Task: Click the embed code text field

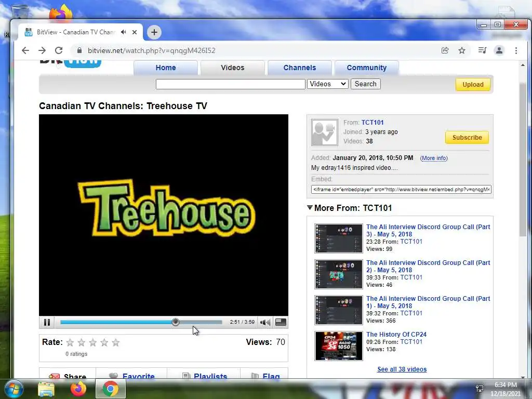Action: (401, 189)
